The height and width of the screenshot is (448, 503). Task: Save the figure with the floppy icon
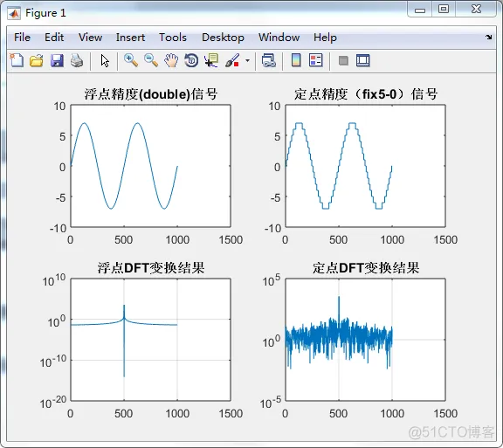click(x=57, y=60)
